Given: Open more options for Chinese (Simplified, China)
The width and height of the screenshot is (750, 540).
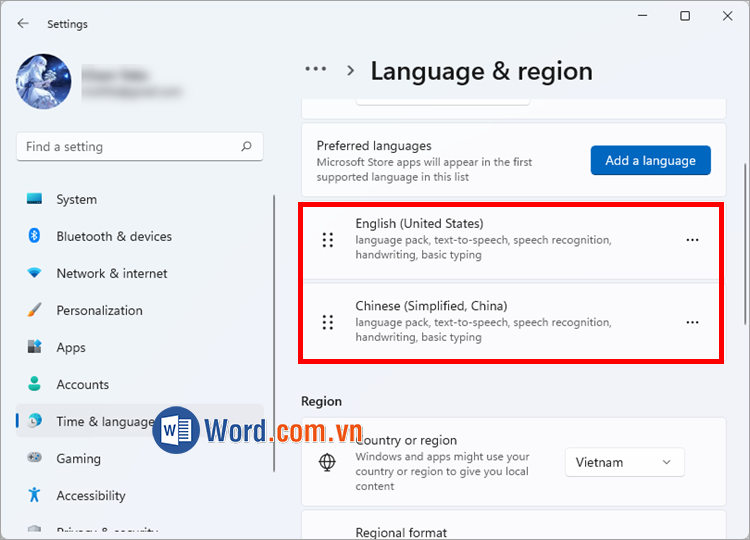Looking at the screenshot, I should pos(692,322).
